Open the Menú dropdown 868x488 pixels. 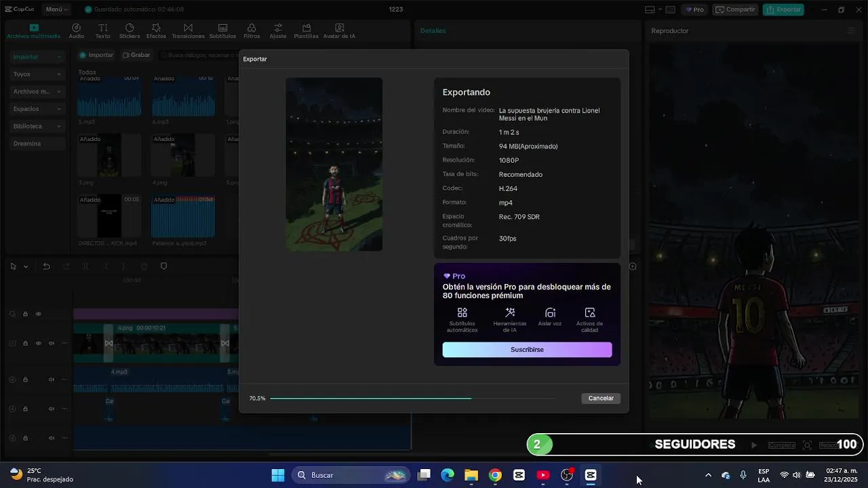(57, 9)
